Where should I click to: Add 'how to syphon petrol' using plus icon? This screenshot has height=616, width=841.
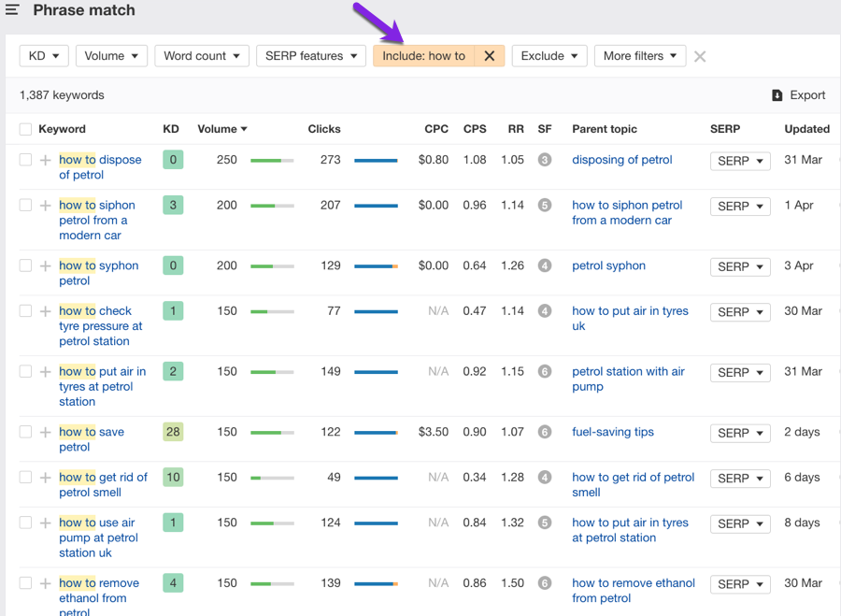point(45,265)
